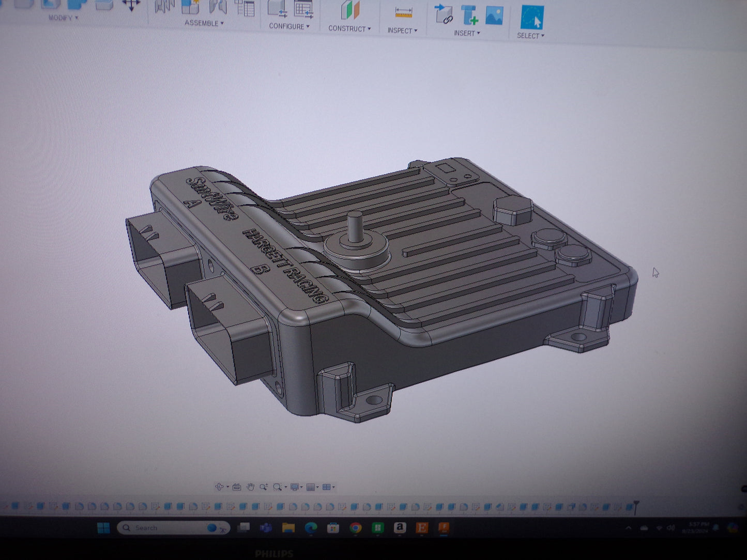The height and width of the screenshot is (560, 747).
Task: Open the CONSTRUCT dropdown menu
Action: point(349,29)
